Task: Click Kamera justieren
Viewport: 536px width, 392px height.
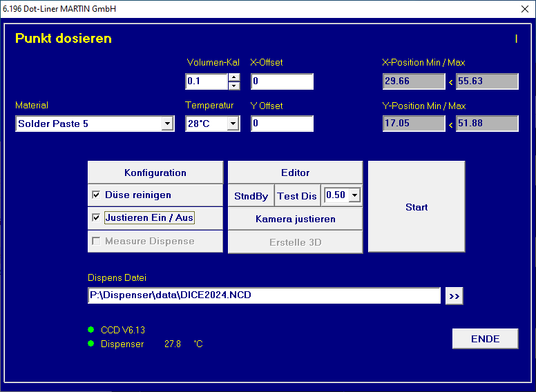Action: coord(295,219)
